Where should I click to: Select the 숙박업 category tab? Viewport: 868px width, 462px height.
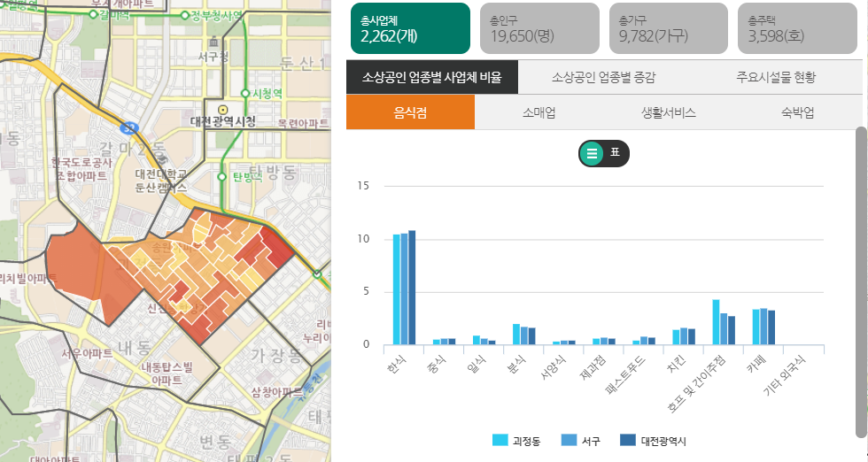click(798, 112)
